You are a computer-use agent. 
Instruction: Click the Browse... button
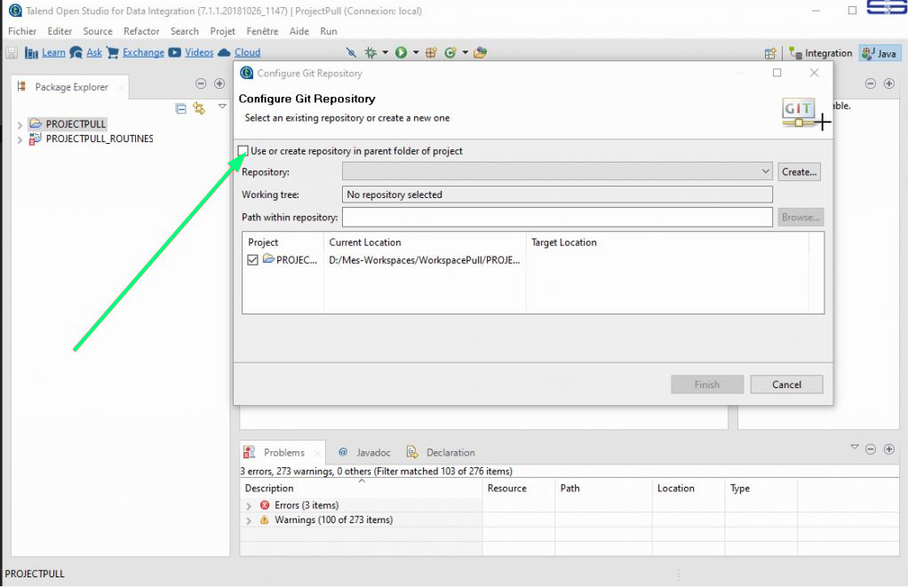point(800,218)
